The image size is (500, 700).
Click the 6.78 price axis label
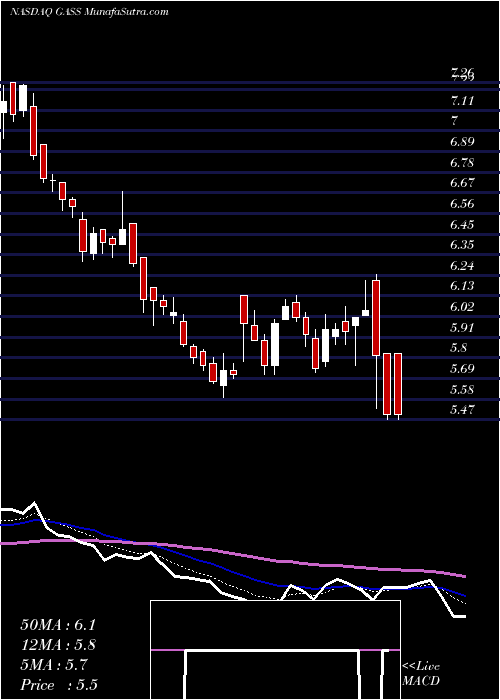click(462, 163)
